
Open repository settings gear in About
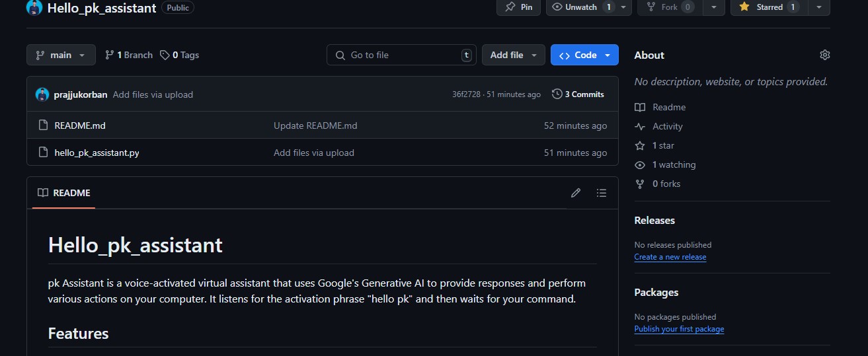(x=824, y=55)
